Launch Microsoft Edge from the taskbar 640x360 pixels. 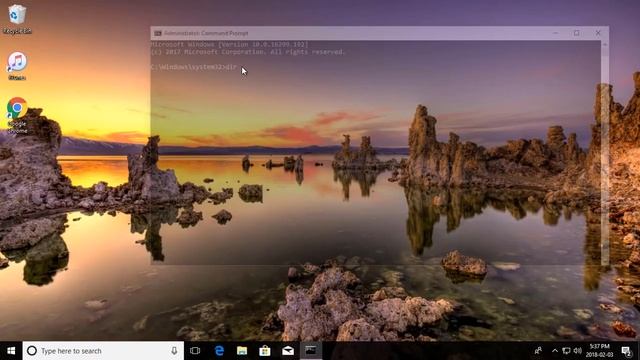click(219, 351)
